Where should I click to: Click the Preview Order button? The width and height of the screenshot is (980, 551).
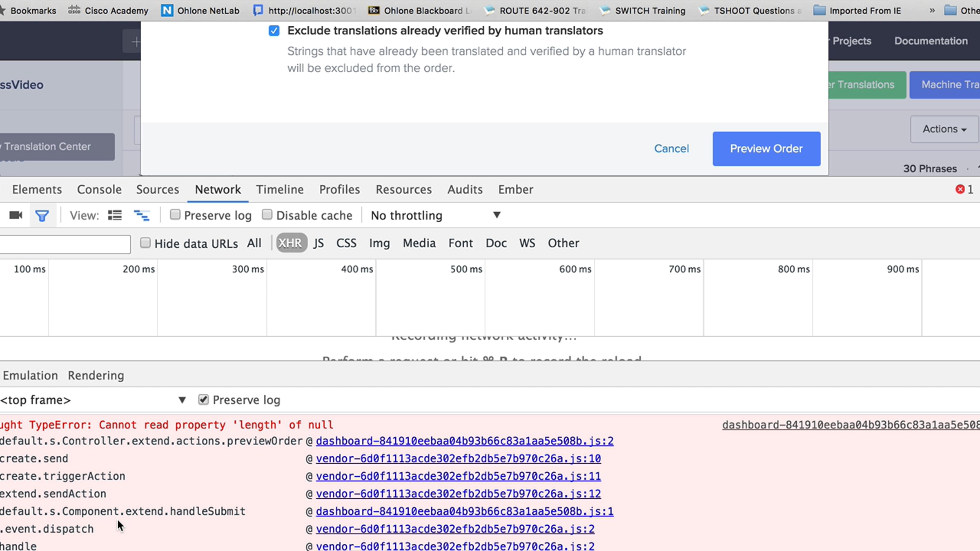pos(766,149)
